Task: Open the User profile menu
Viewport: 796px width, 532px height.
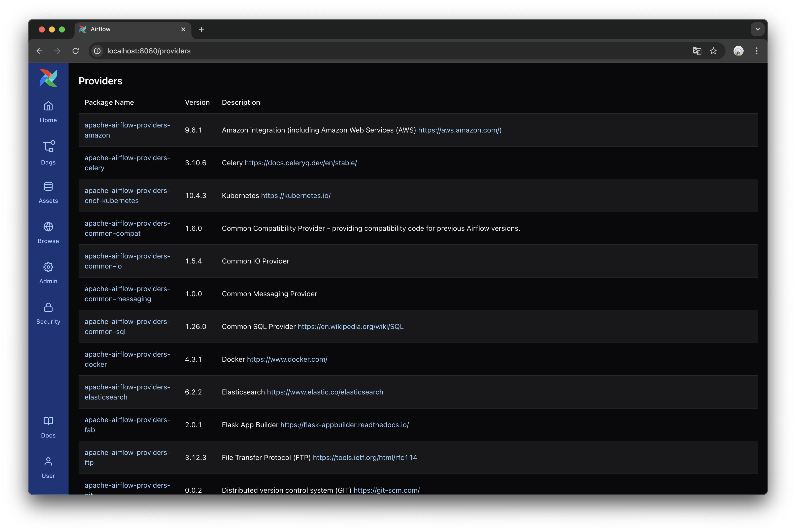Action: [x=48, y=468]
